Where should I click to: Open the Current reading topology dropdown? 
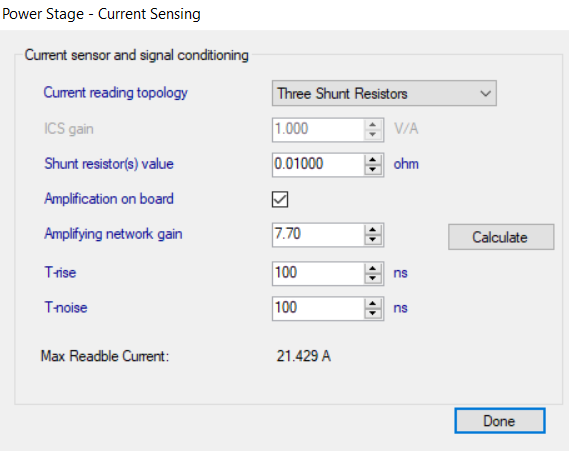pyautogui.click(x=384, y=93)
